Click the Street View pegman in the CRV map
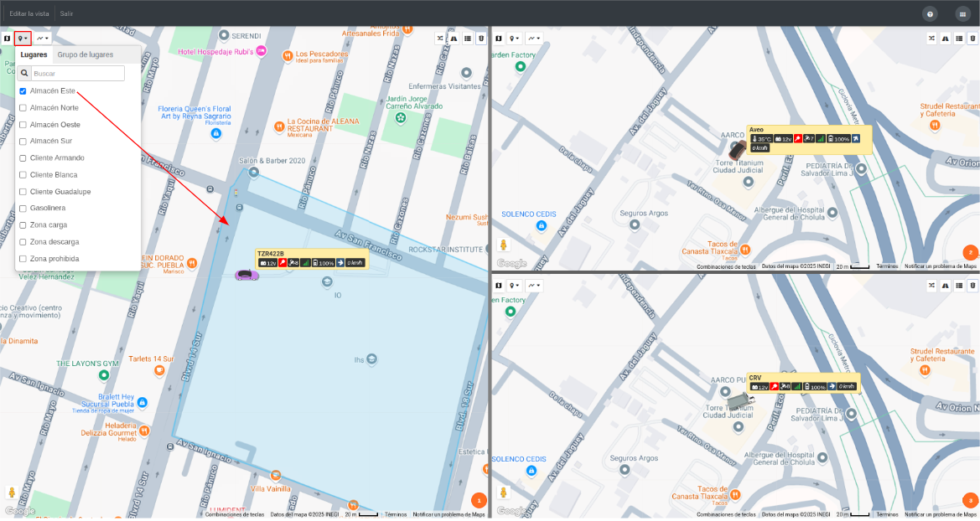This screenshot has height=521, width=980. 503,493
